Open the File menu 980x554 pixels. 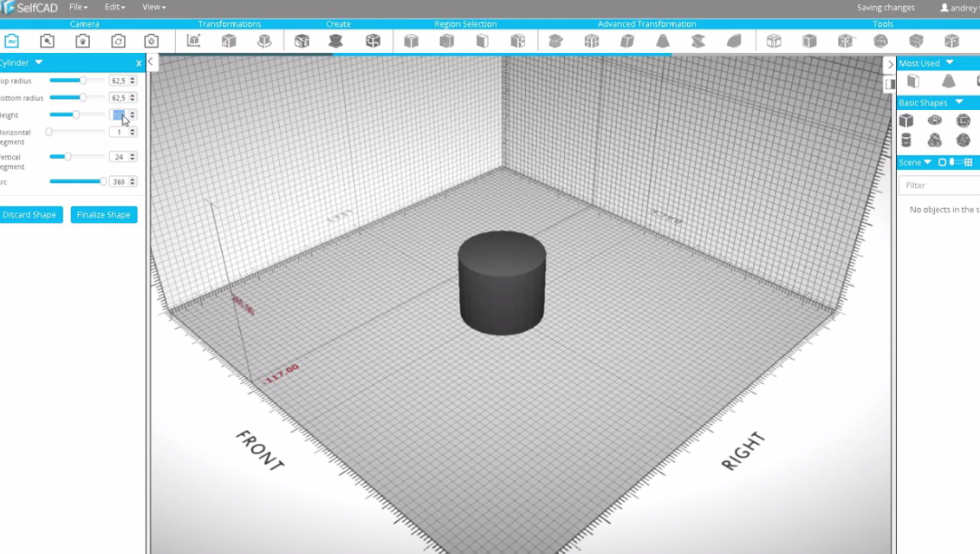tap(78, 7)
